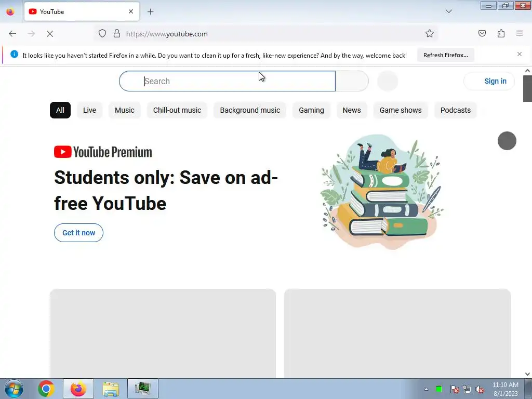Click the green square tray icon
This screenshot has height=399, width=532.
pyautogui.click(x=439, y=389)
